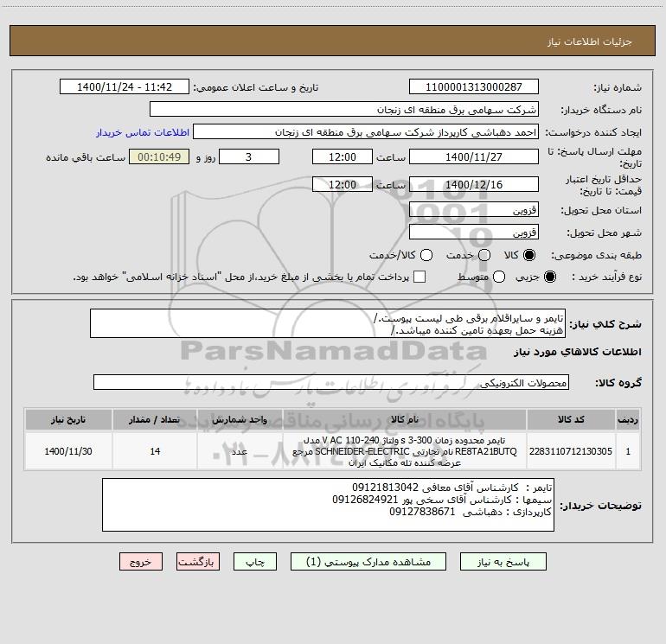Image resolution: width=666 pixels, height=644 pixels.
Task: Click the price validity date 1400/12/16
Action: coord(474,184)
